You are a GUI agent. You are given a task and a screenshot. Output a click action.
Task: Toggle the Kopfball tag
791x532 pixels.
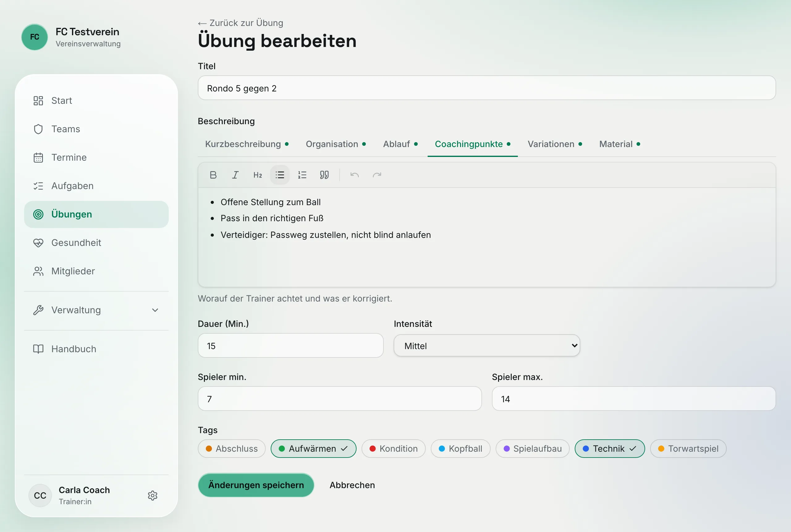tap(460, 449)
